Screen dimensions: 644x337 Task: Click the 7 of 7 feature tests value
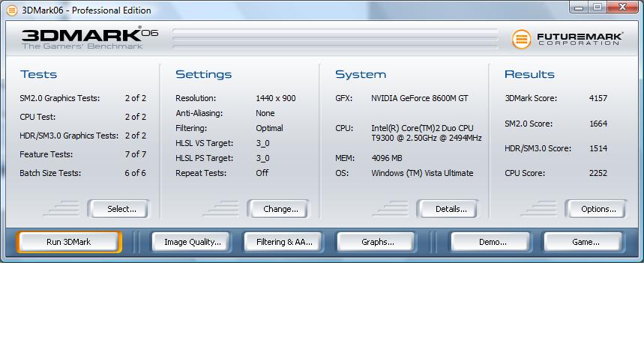coord(136,154)
